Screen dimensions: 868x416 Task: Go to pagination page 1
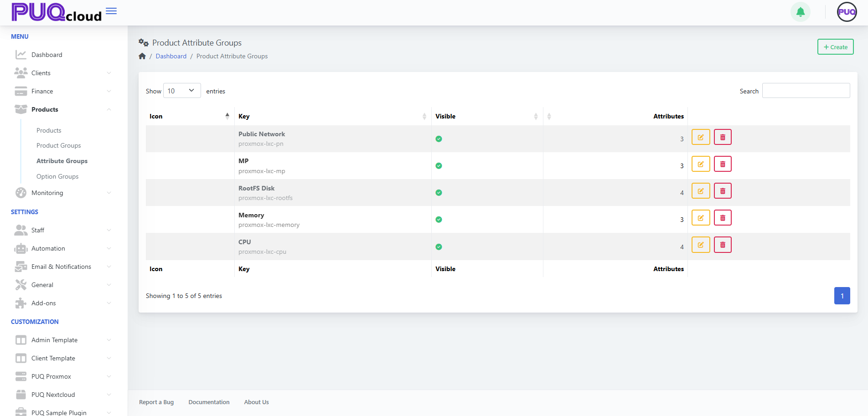tap(842, 296)
